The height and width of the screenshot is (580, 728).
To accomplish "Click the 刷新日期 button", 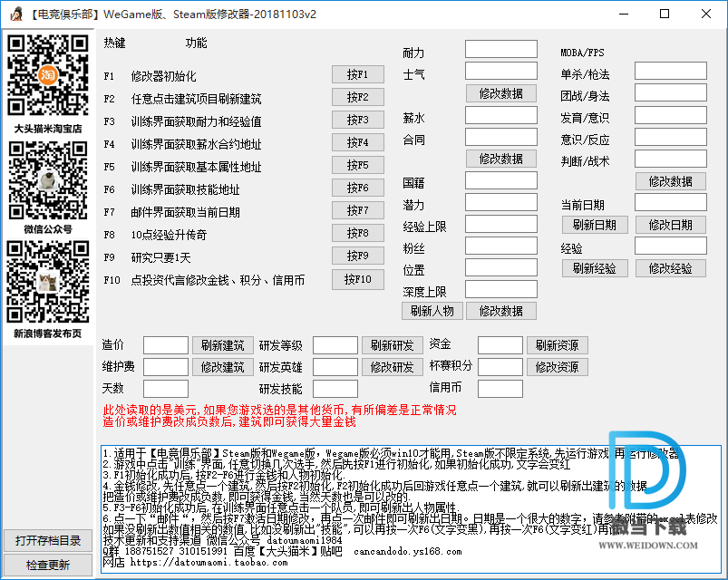I will point(595,226).
